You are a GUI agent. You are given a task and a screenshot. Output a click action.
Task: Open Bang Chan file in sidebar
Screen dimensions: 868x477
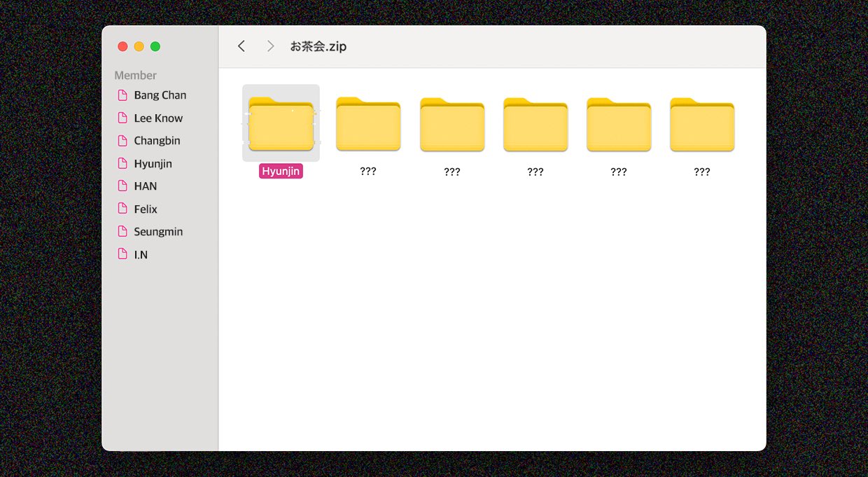(x=153, y=95)
